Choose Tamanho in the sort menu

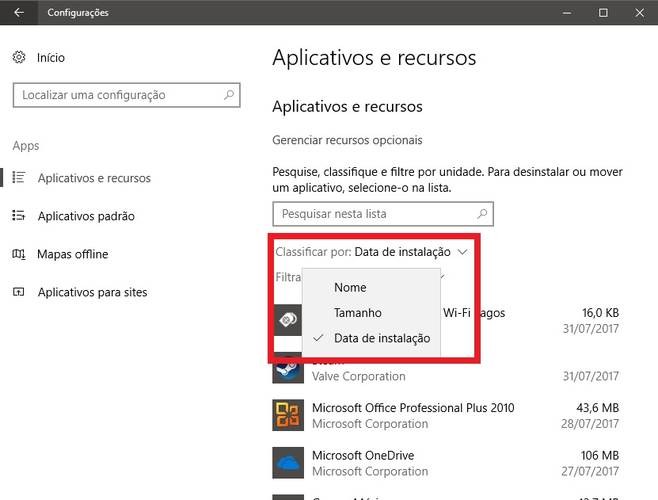pyautogui.click(x=358, y=313)
